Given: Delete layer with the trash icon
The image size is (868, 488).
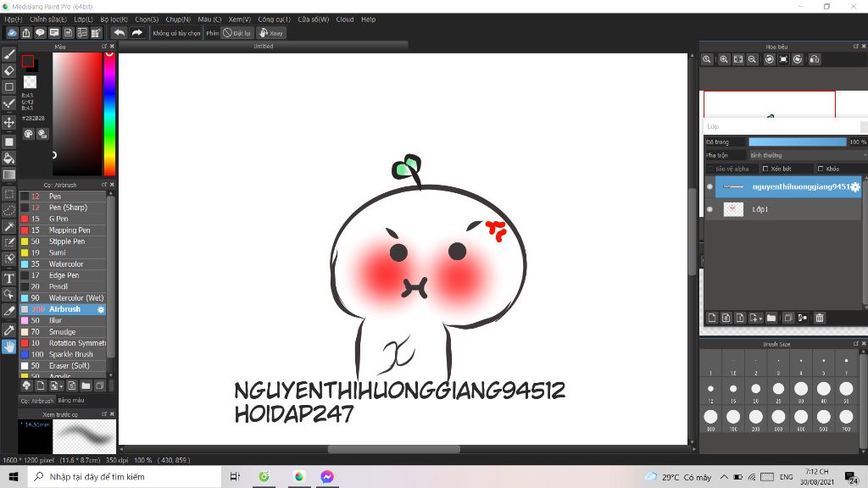Looking at the screenshot, I should (x=820, y=318).
